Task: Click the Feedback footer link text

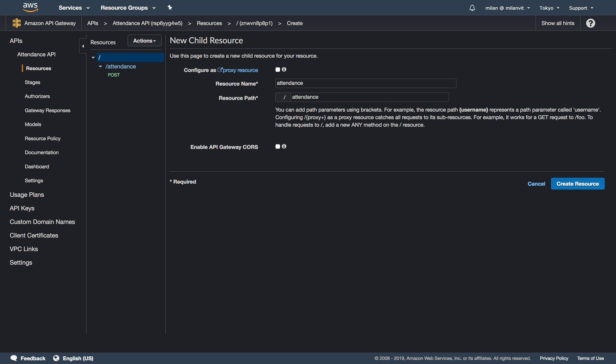Action: click(x=33, y=358)
